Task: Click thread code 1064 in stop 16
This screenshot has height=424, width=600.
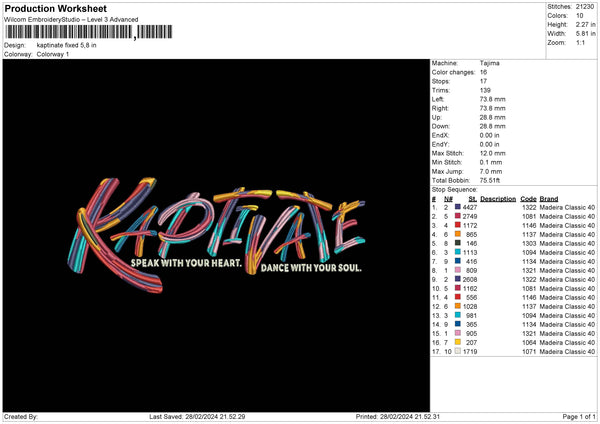Action: [529, 342]
